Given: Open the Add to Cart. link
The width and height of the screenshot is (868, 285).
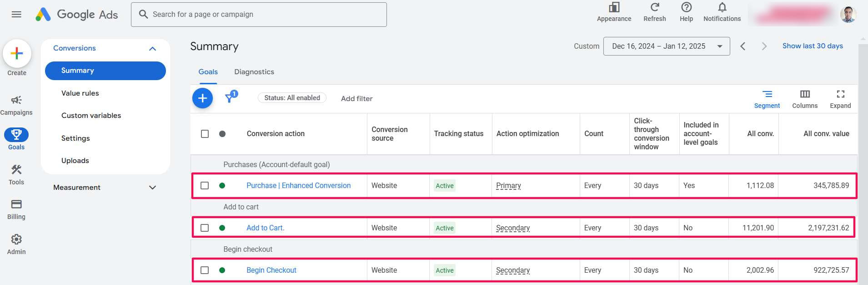Looking at the screenshot, I should (265, 228).
